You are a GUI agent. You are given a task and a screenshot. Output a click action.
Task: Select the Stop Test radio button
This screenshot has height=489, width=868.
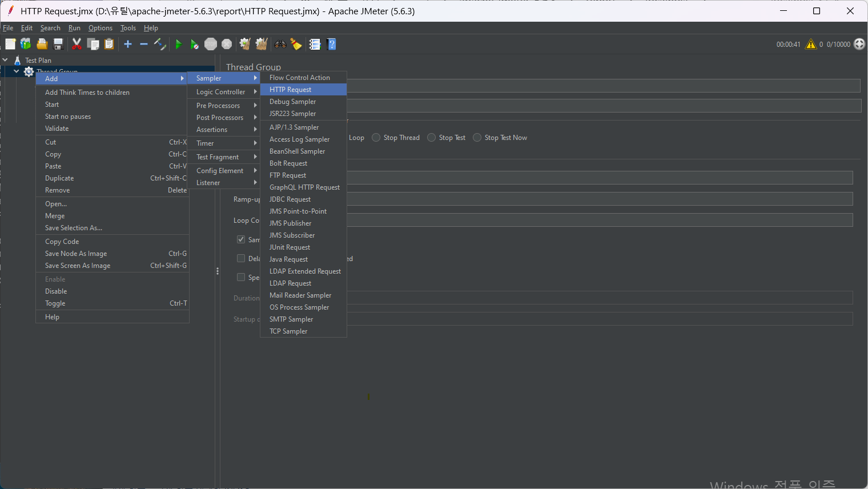(x=431, y=138)
